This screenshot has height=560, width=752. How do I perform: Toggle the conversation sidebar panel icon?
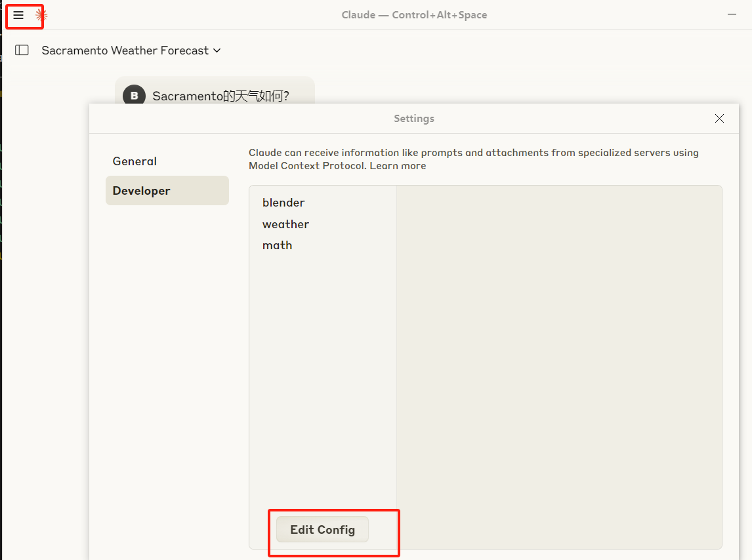[x=22, y=50]
